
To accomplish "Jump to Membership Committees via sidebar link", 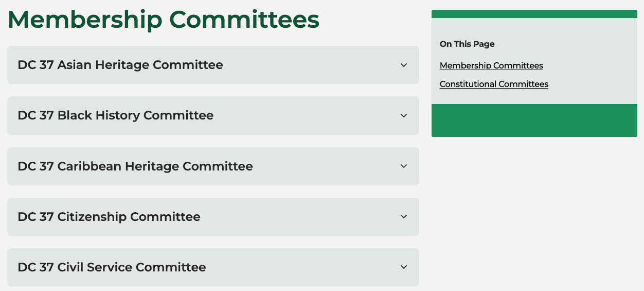I will 491,66.
